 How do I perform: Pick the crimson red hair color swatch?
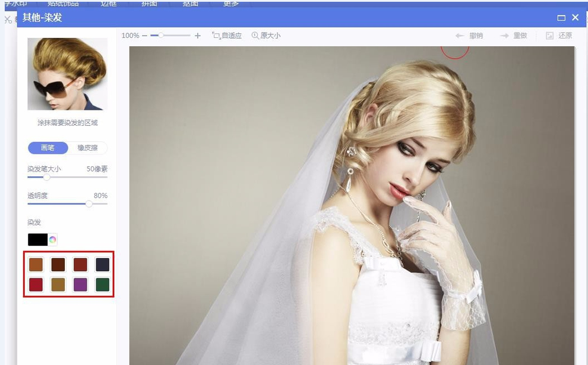click(36, 284)
